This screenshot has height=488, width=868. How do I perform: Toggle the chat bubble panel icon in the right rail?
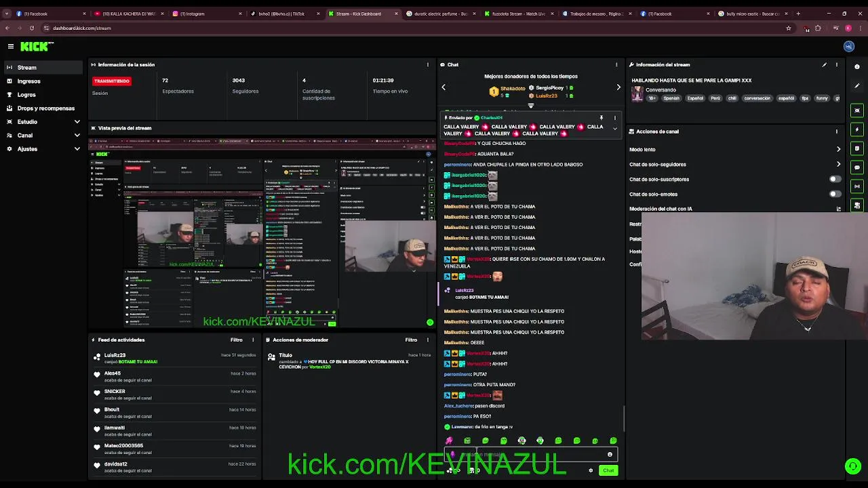point(857,167)
